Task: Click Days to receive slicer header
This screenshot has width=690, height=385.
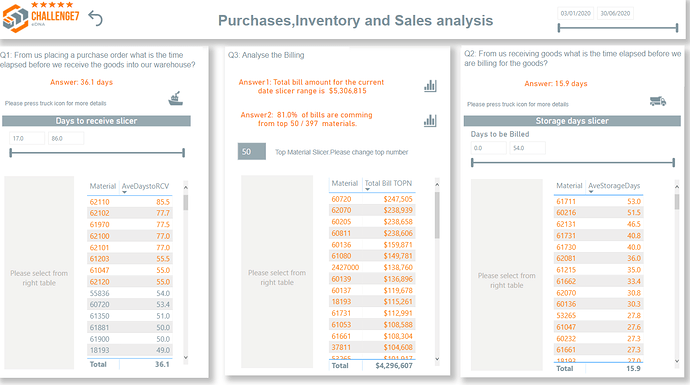Action: point(96,121)
